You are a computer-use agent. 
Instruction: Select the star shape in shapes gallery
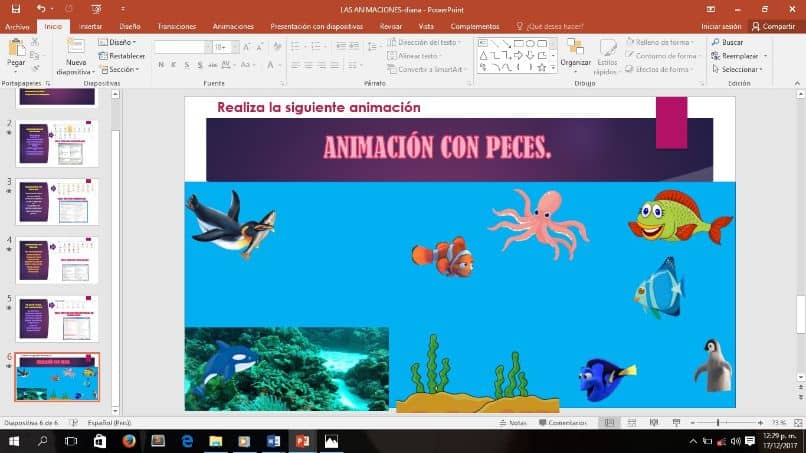tap(542, 67)
